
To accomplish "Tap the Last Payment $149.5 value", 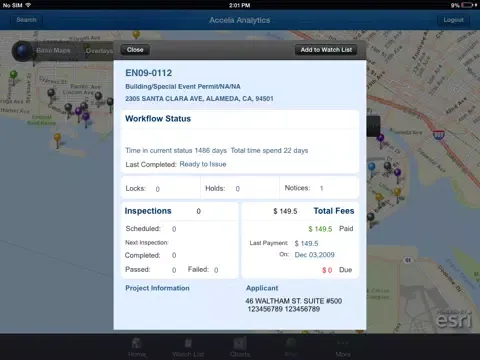I will [306, 244].
